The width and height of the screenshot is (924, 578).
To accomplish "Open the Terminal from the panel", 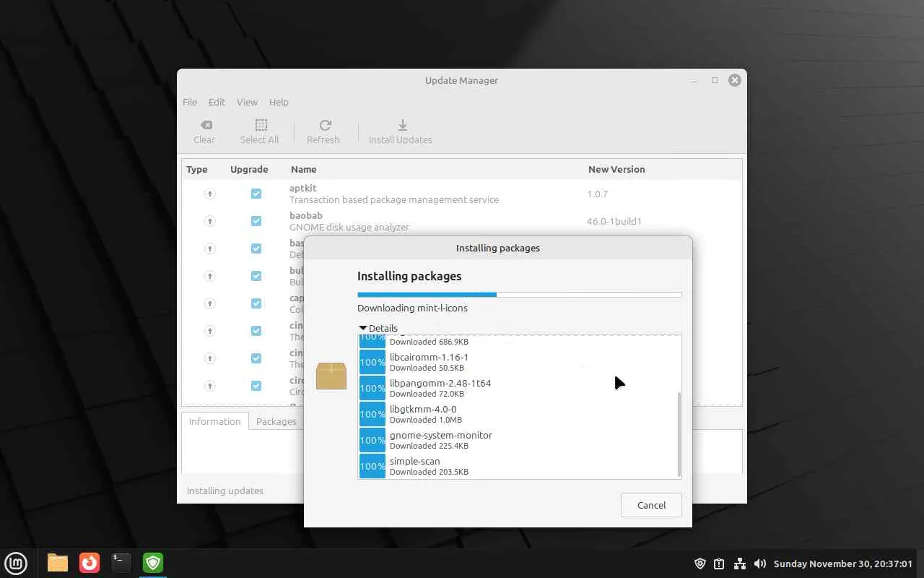I will coord(121,563).
